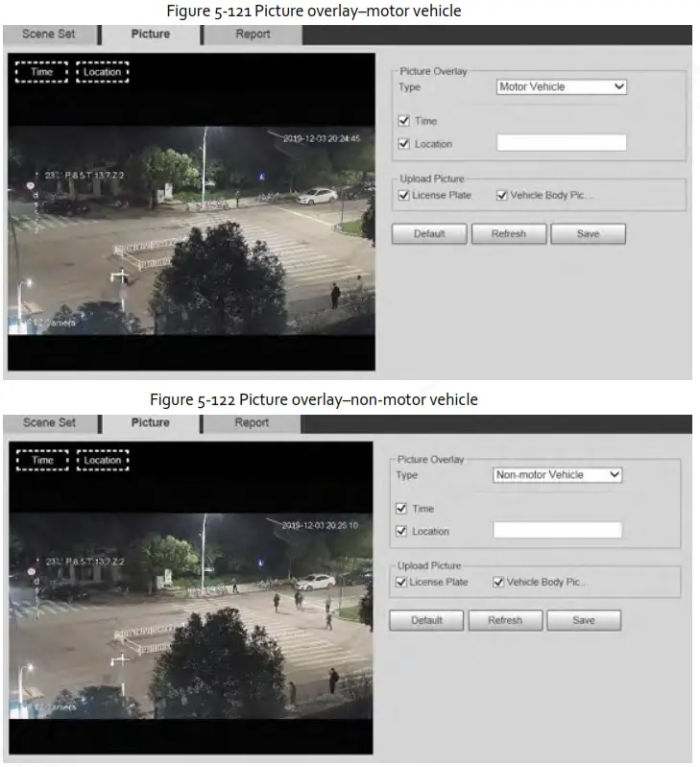Open the Non-motor Vehicle type dropdown
Image resolution: width=700 pixels, height=767 pixels.
(x=557, y=475)
